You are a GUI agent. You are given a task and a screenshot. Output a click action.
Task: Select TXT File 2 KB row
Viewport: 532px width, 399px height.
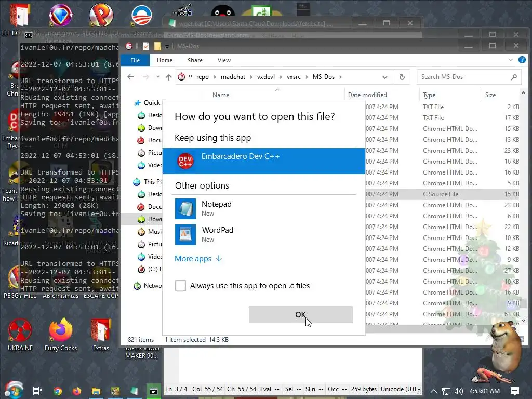443,107
